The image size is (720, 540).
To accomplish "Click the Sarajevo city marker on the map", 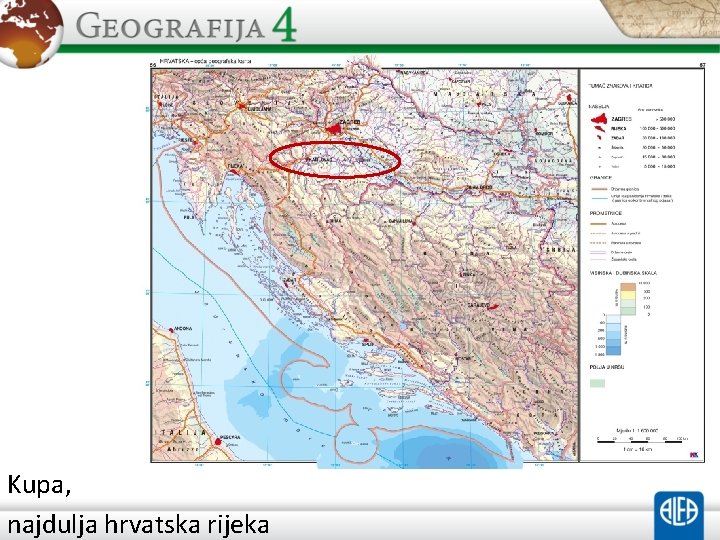I will click(x=493, y=307).
